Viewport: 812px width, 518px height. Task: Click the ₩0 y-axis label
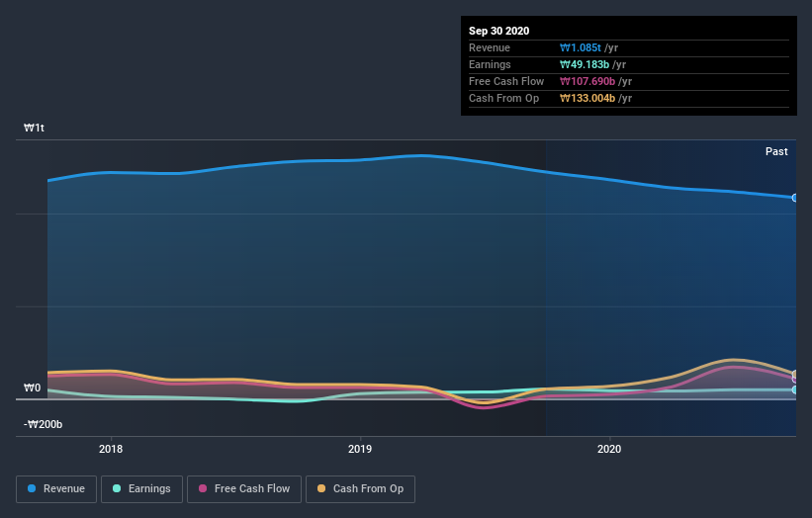(x=32, y=388)
